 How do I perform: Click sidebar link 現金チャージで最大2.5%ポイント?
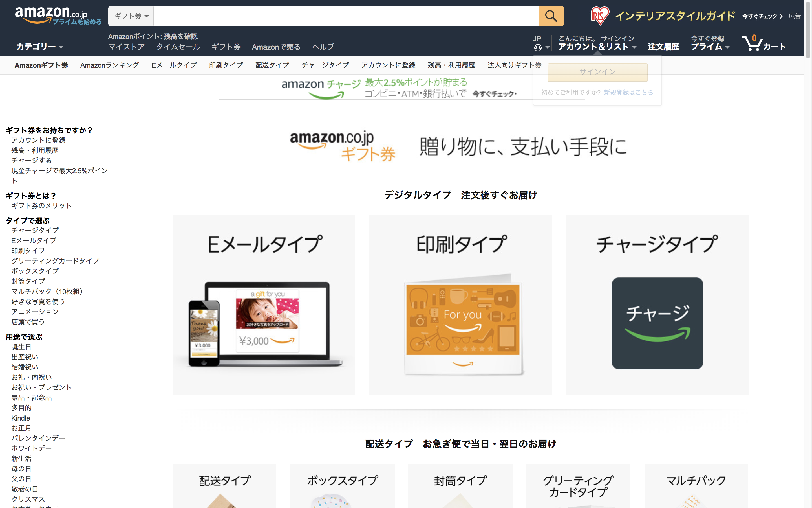pyautogui.click(x=59, y=175)
